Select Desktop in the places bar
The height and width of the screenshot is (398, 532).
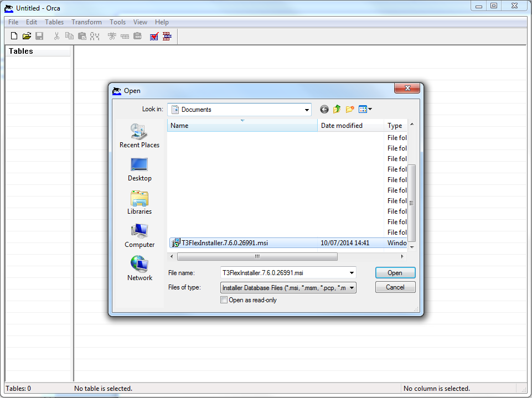click(139, 169)
